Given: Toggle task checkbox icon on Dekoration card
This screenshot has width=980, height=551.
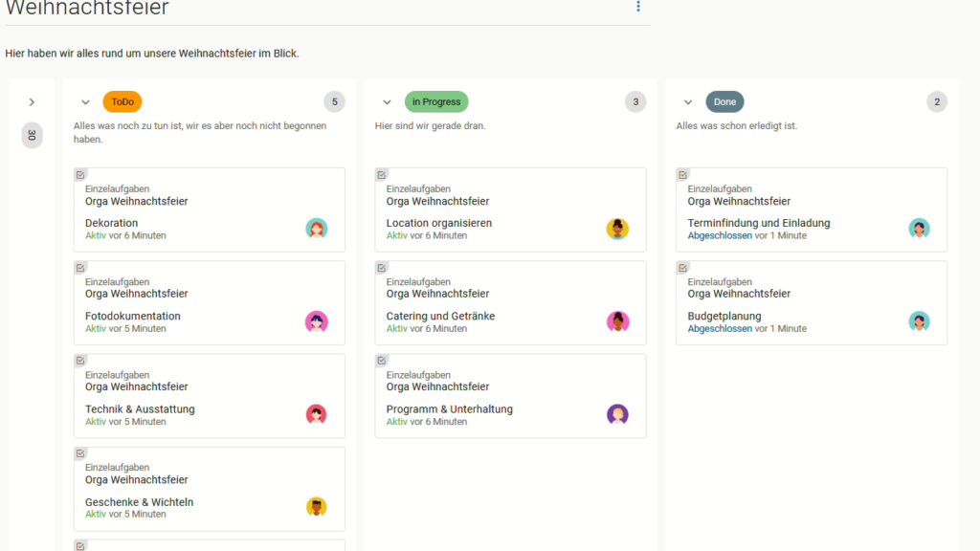Looking at the screenshot, I should tap(80, 175).
